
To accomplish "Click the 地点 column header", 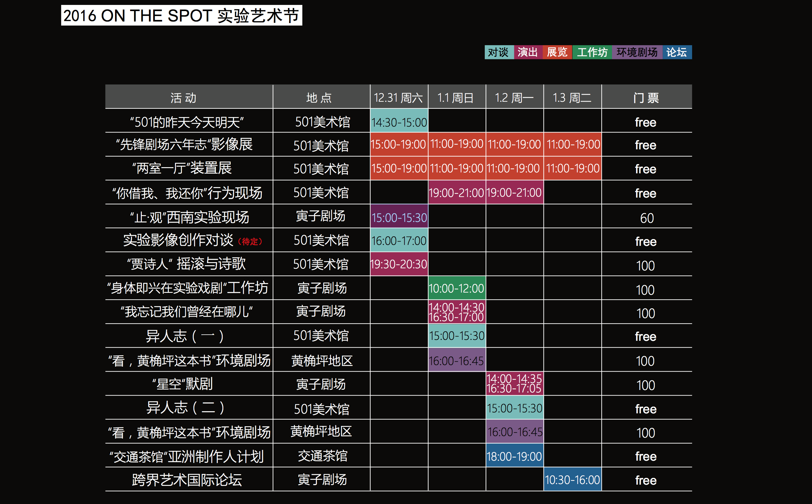I will click(x=322, y=97).
